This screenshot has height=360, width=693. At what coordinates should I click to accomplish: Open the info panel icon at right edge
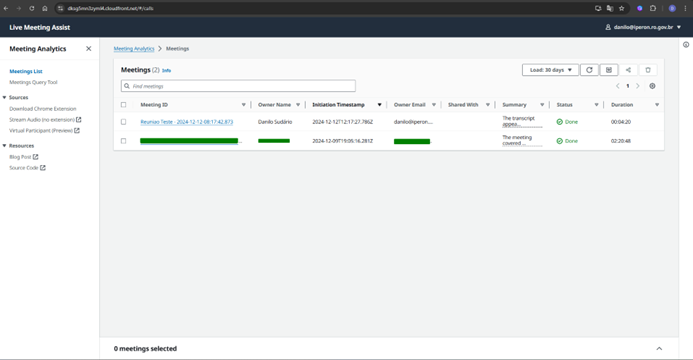tap(686, 45)
